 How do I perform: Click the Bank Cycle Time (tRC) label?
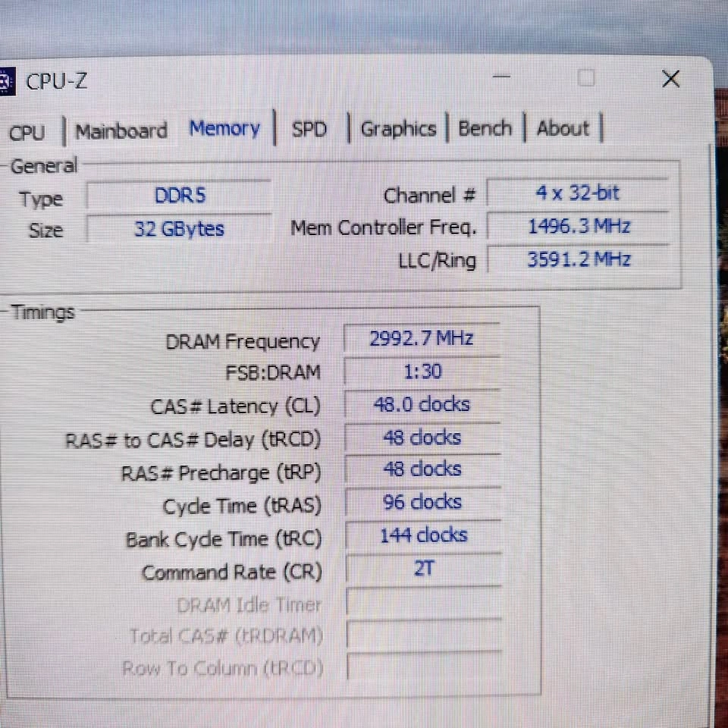224,539
